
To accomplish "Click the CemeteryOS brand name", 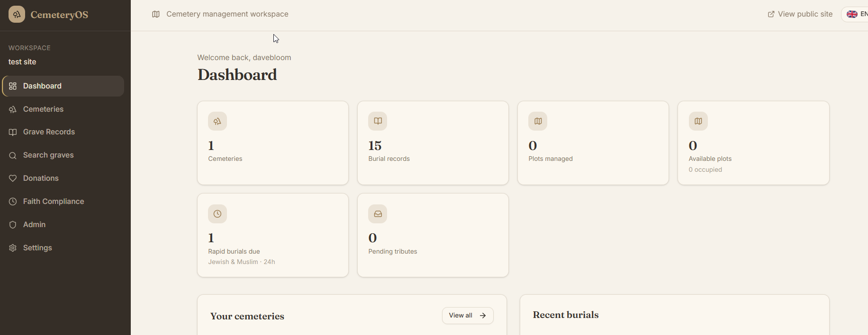I will 59,15.
